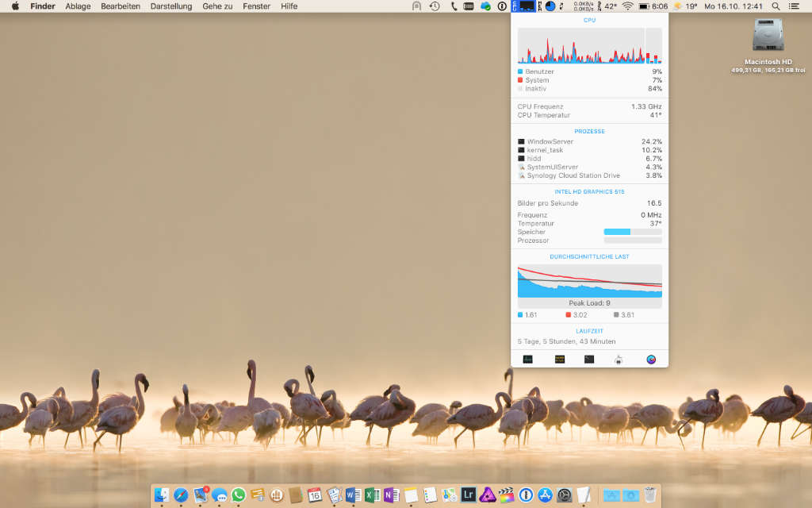Open the Hilfe menu
This screenshot has width=812, height=508.
point(289,6)
